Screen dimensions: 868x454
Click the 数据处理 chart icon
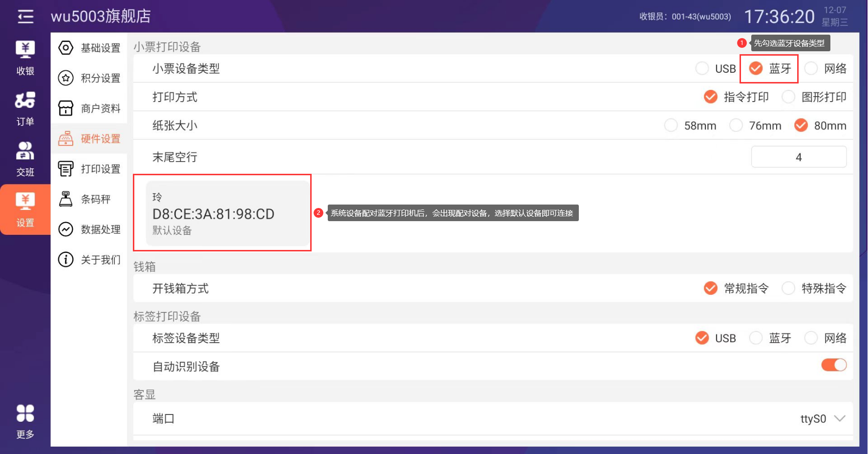pos(66,229)
